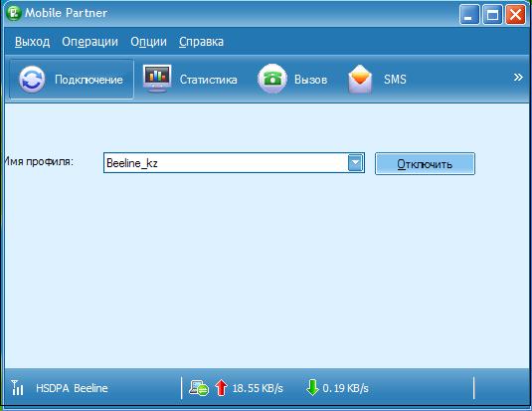
Task: Click the 0.19 KB/s download speed
Action: click(x=345, y=388)
